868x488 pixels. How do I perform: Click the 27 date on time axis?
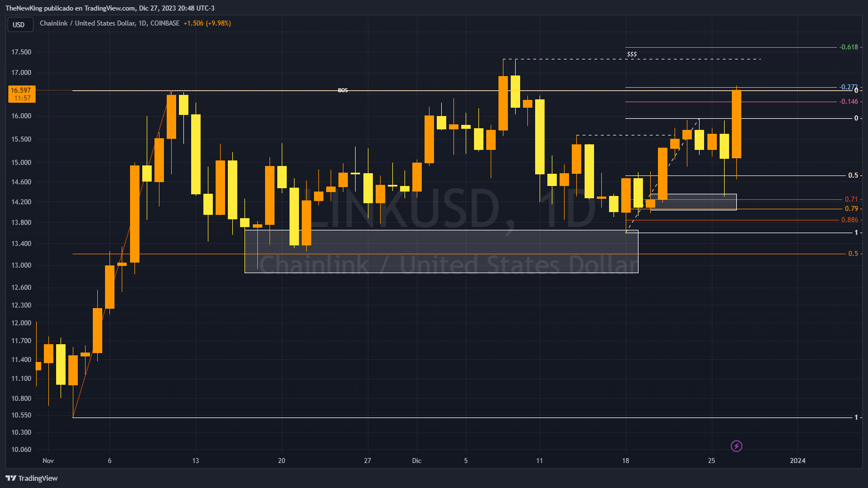pos(367,461)
